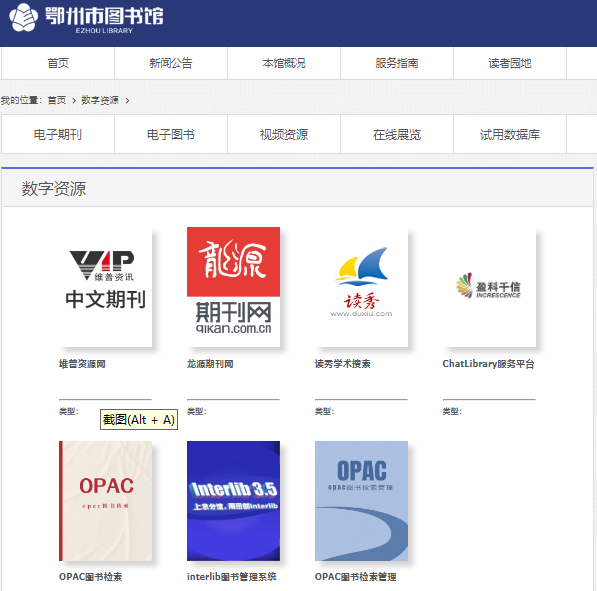
Task: Open the red OPAC cover image
Action: tap(105, 501)
